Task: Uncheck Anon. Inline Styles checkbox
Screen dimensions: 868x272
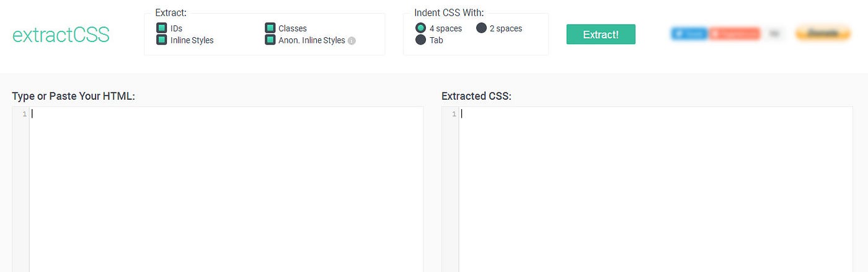Action: 270,40
